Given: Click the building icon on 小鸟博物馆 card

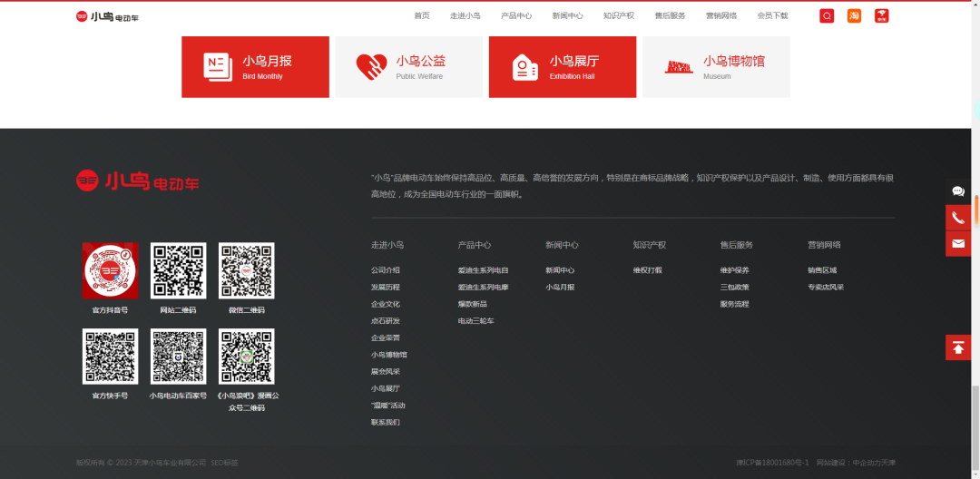Looking at the screenshot, I should pos(679,67).
